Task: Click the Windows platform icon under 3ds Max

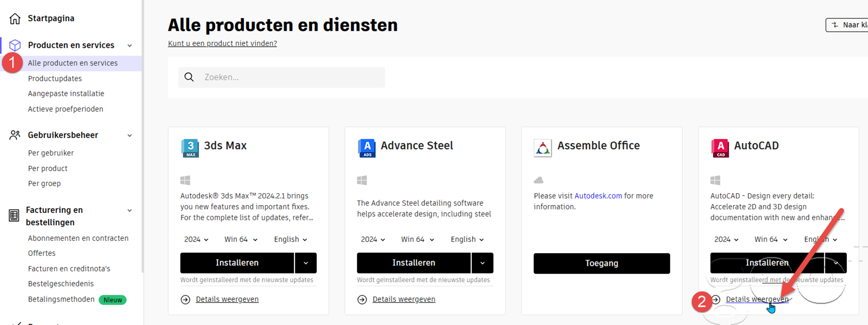Action: pyautogui.click(x=185, y=180)
